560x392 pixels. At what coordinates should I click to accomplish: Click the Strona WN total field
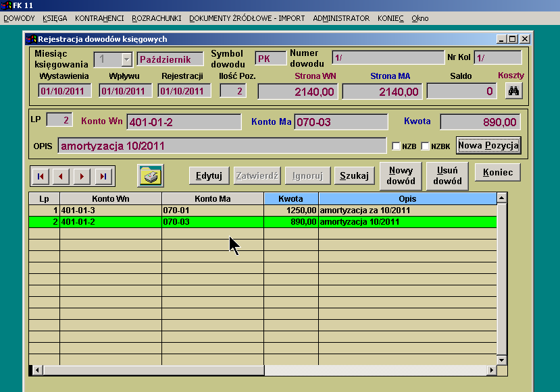coord(297,92)
